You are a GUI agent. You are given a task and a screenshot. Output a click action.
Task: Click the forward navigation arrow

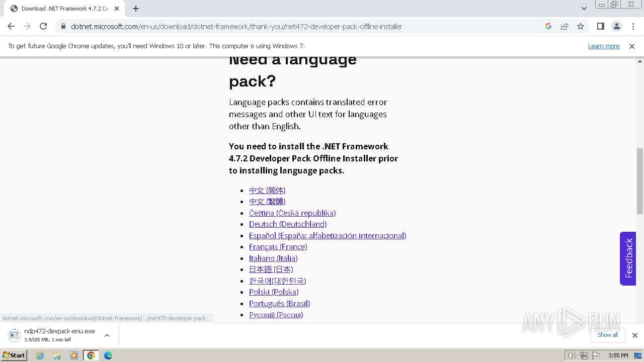coord(27,26)
